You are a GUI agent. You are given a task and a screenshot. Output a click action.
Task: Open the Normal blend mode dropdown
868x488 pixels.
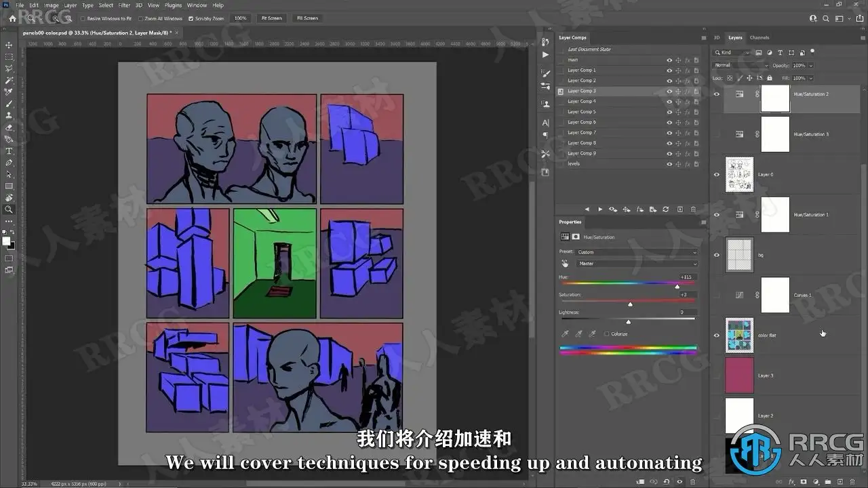(x=741, y=65)
